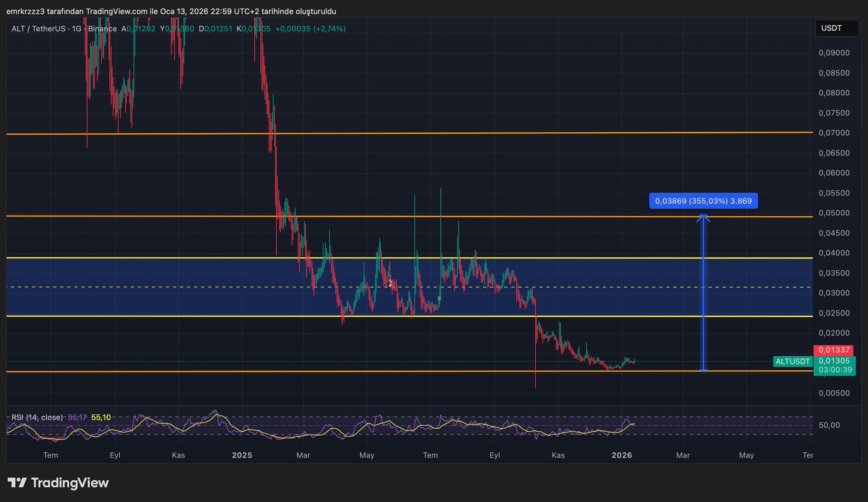Click the red 0,01337 price tag
868x502 pixels.
pos(834,350)
